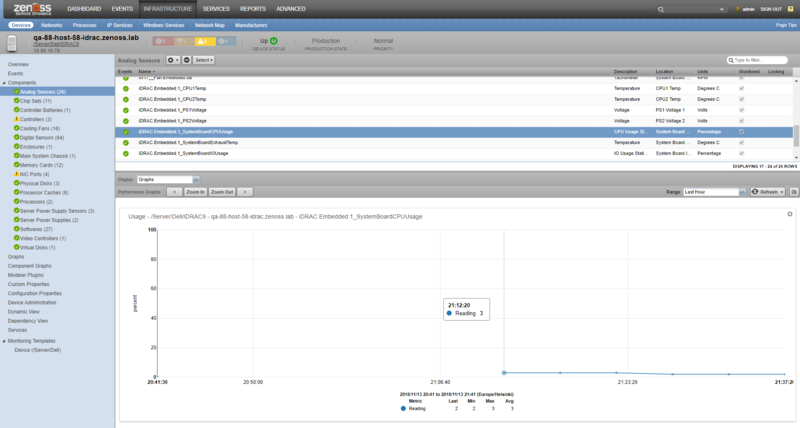This screenshot has width=800, height=428.
Task: Toggle Monitored checkbox for CPU1Temp row
Action: [x=742, y=89]
